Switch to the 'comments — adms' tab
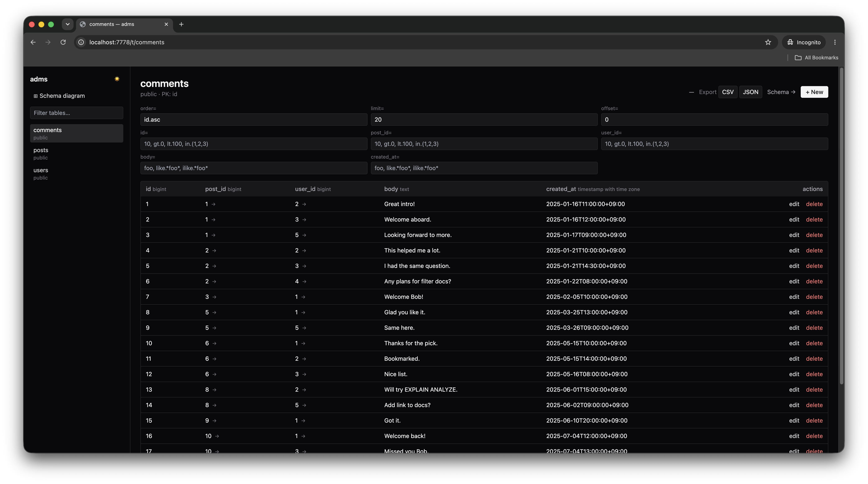Image resolution: width=868 pixels, height=484 pixels. click(x=124, y=24)
